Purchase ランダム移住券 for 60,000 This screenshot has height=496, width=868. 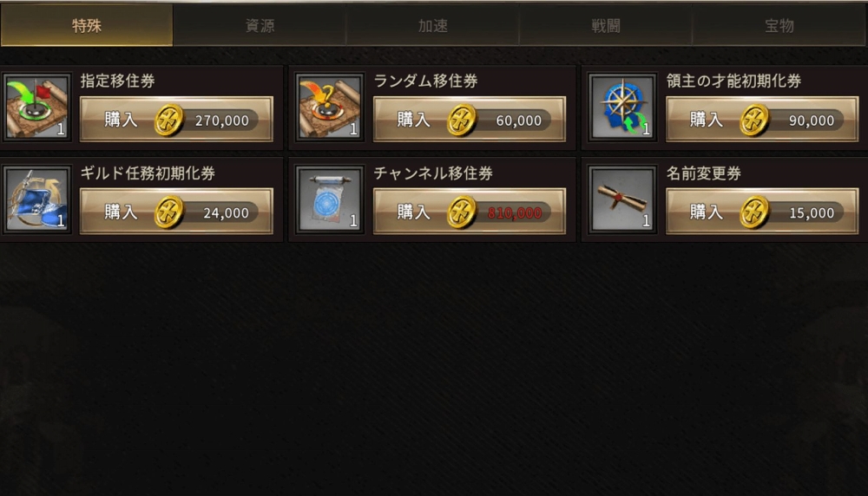point(470,120)
